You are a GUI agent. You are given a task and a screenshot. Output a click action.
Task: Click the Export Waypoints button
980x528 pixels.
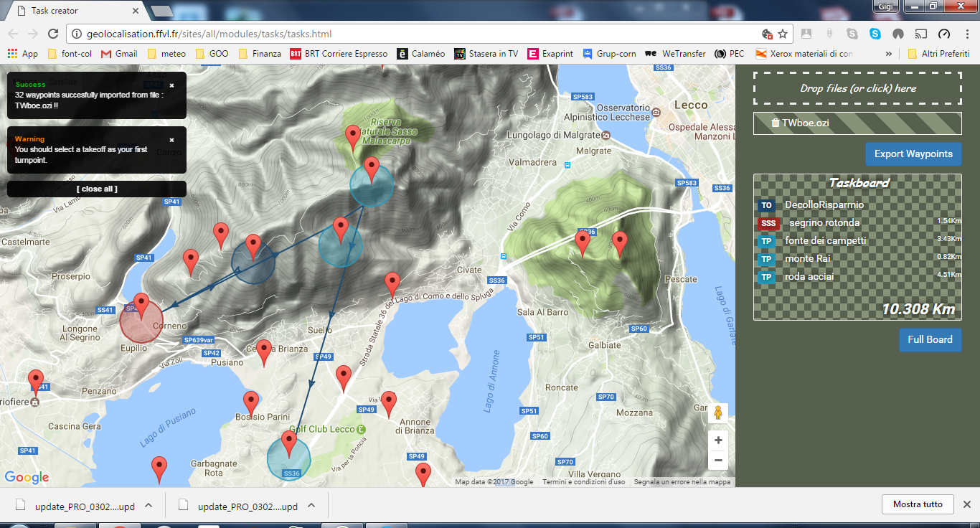click(913, 154)
